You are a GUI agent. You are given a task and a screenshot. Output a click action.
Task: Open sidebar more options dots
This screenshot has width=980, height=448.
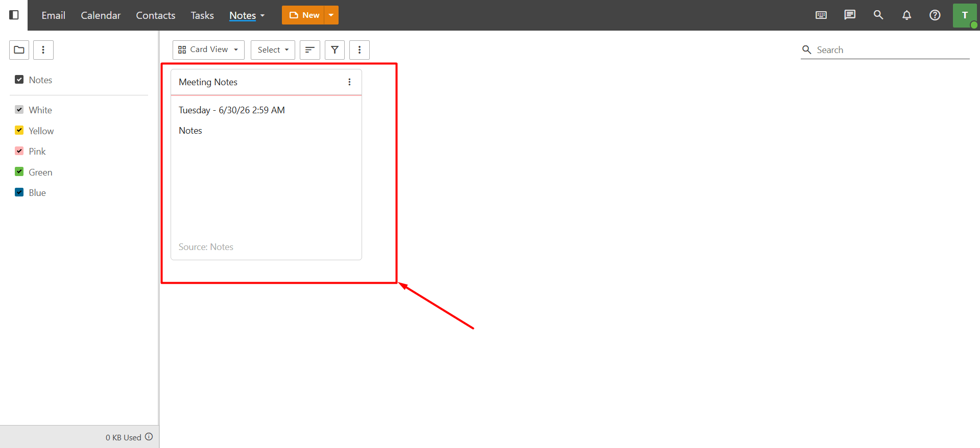tap(43, 49)
